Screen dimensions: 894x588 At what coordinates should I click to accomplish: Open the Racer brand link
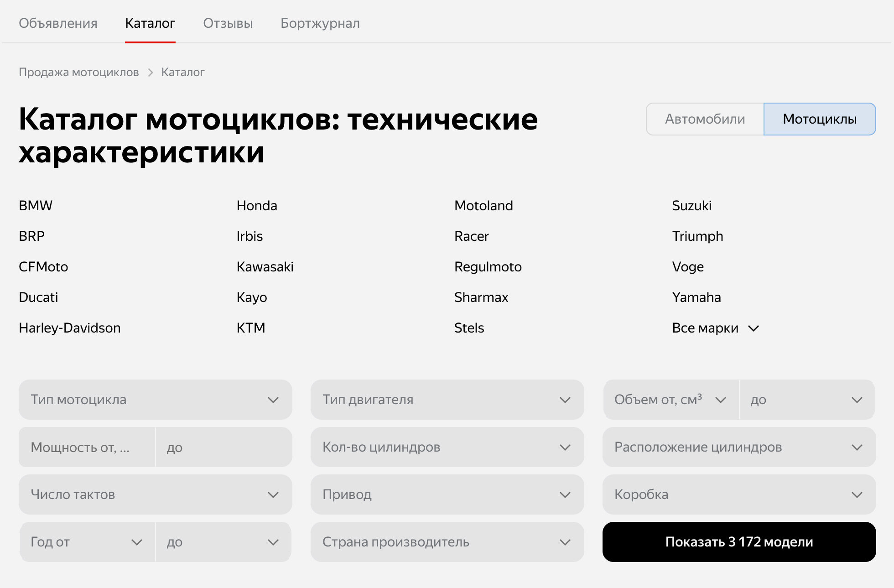point(472,236)
